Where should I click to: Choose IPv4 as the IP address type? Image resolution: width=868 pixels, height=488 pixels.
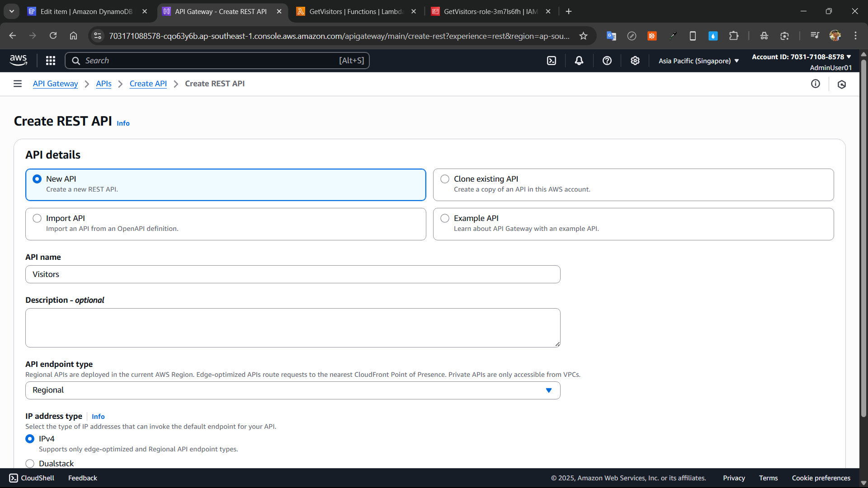click(30, 439)
